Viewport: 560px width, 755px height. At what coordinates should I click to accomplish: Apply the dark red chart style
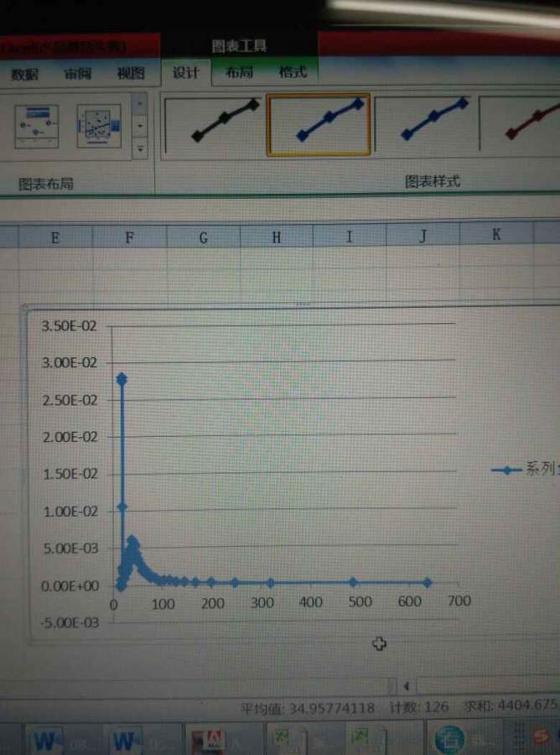[521, 124]
